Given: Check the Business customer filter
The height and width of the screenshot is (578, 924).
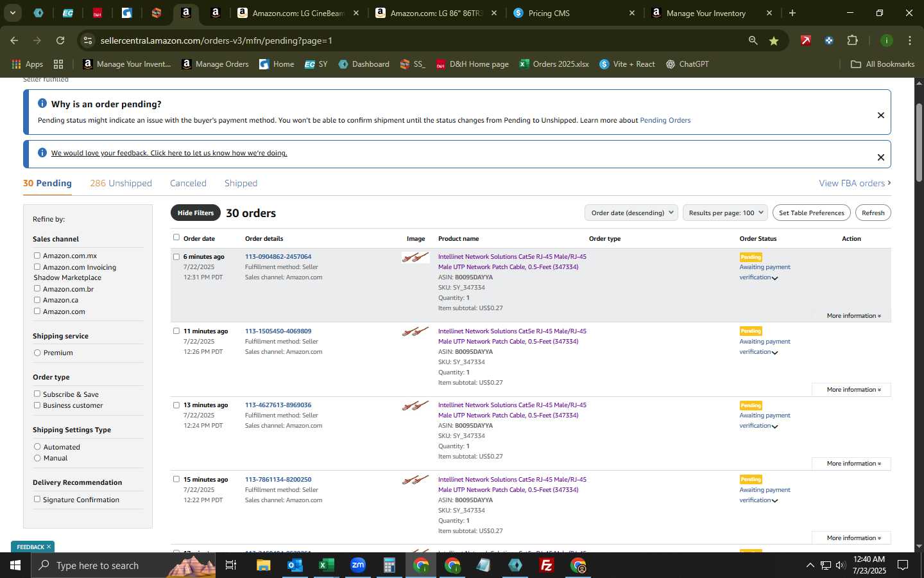Looking at the screenshot, I should (37, 405).
